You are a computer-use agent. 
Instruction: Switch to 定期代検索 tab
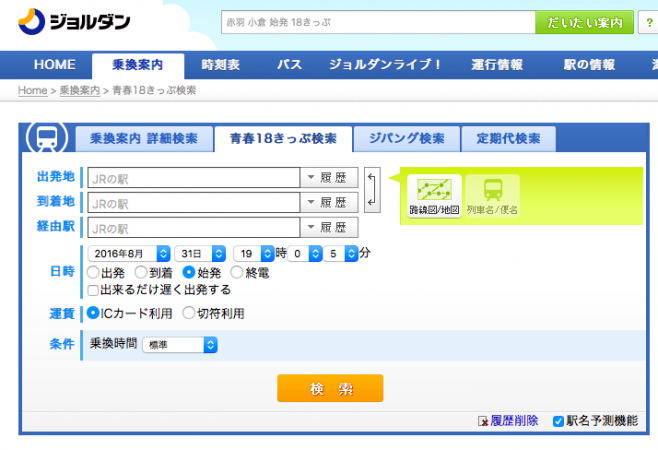(x=508, y=139)
